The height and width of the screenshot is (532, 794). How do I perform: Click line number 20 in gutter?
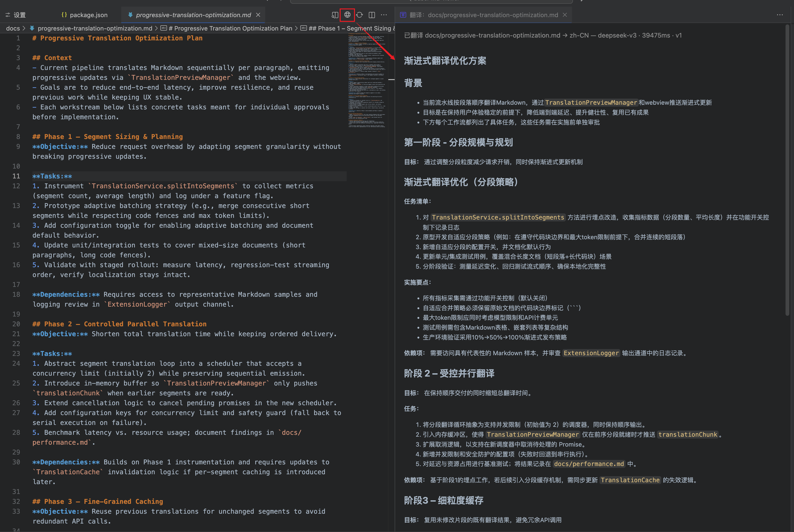coord(16,324)
